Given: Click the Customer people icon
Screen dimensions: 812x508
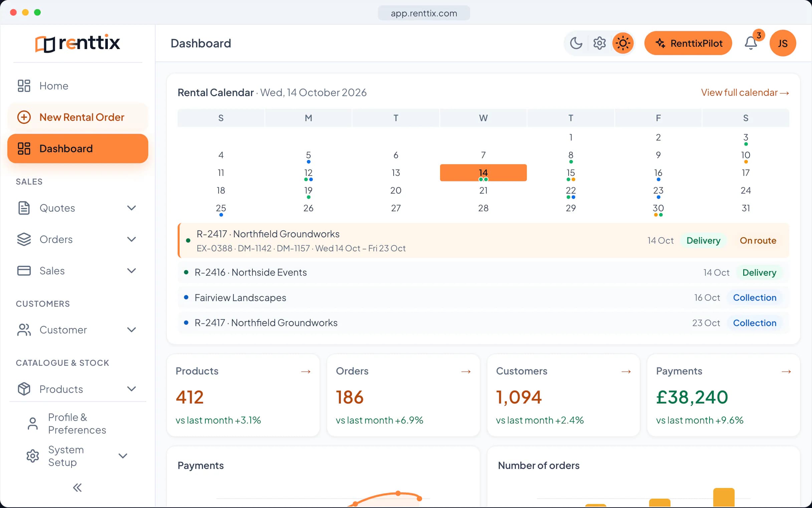Looking at the screenshot, I should click(24, 329).
